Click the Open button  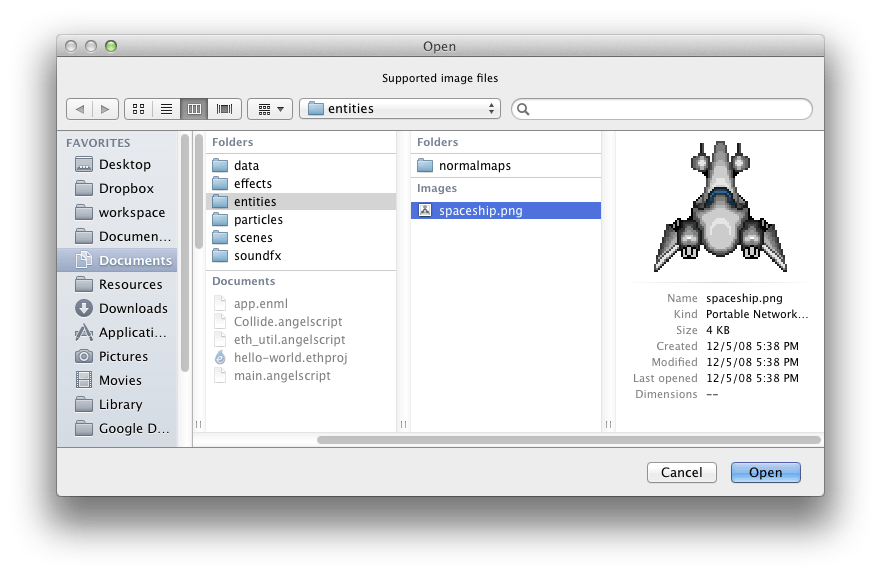(765, 472)
